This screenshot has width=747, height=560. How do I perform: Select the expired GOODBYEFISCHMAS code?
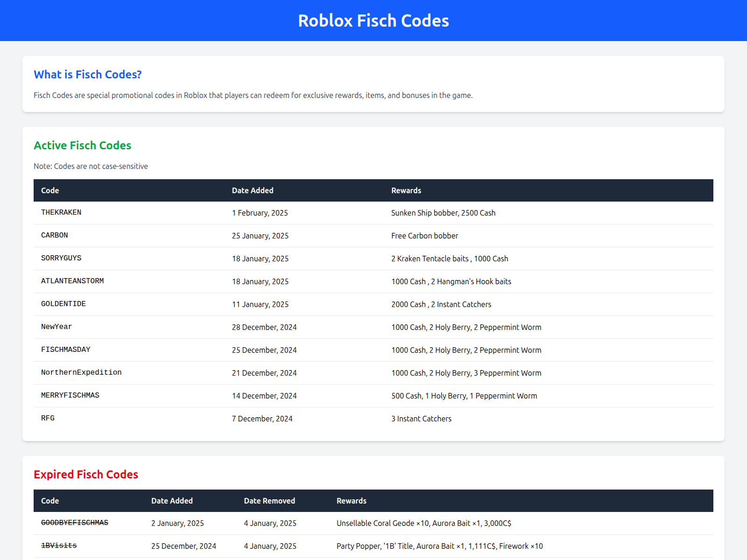click(x=75, y=523)
